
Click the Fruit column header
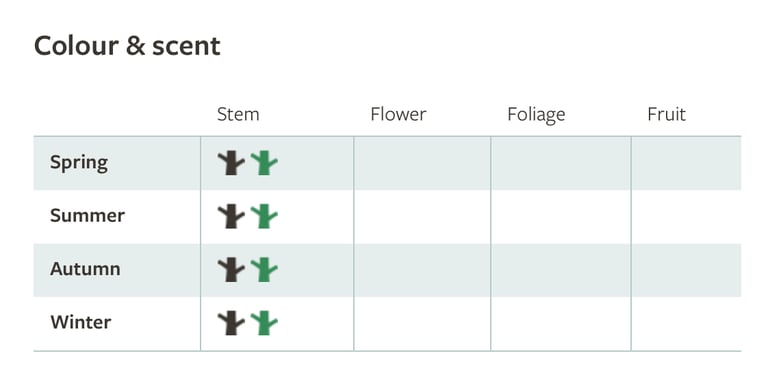(667, 114)
